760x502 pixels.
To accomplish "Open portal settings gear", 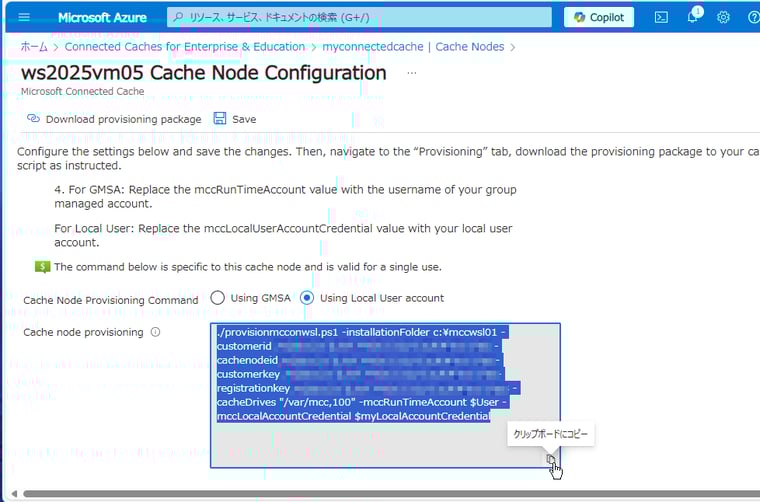I will (x=723, y=17).
